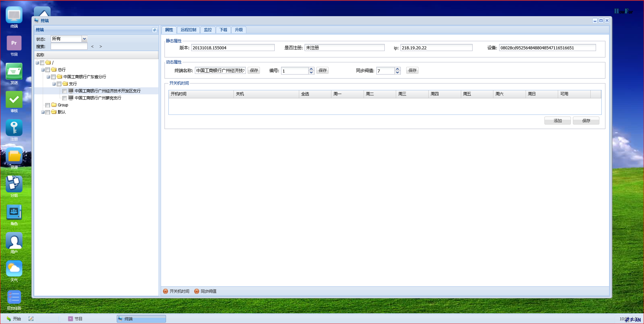
Task: Open the 审核 (Review) checkmark icon
Action: coord(14,100)
